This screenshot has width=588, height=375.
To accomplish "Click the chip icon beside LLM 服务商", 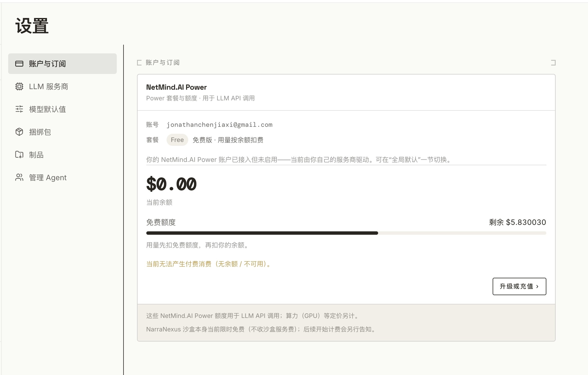I will (19, 87).
